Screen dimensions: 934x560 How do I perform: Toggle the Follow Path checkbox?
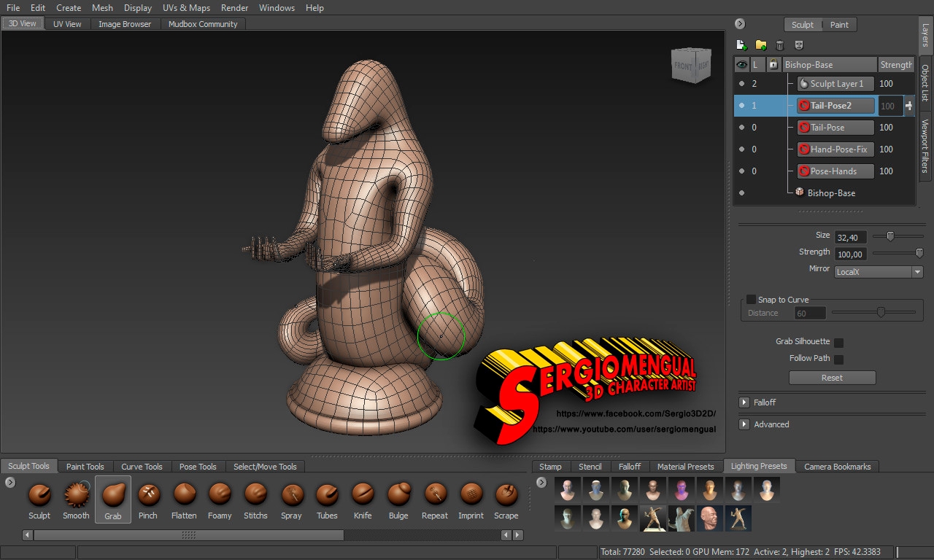pyautogui.click(x=839, y=359)
